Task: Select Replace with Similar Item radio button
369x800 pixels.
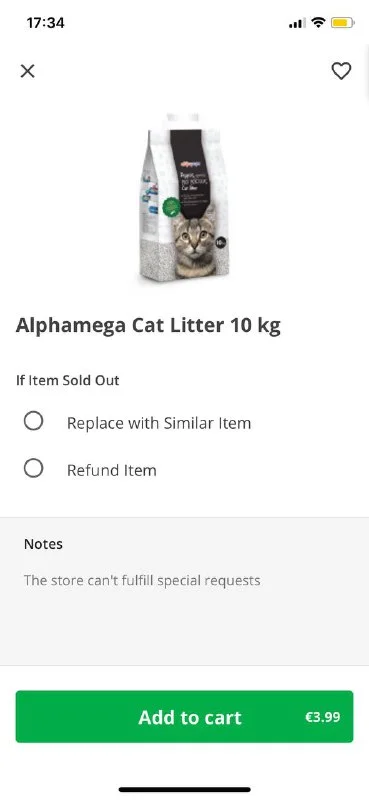Action: (33, 421)
